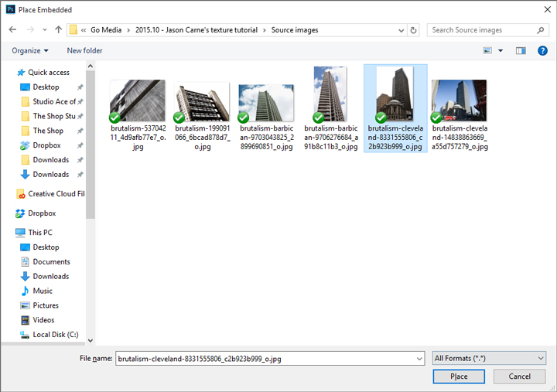The height and width of the screenshot is (392, 557).
Task: Click the File name input field
Action: click(x=265, y=359)
